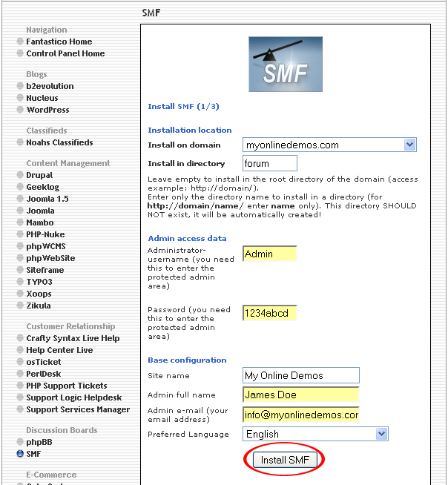This screenshot has width=448, height=485.
Task: Click the bullet icon beside PerlDesk
Action: coord(20,373)
